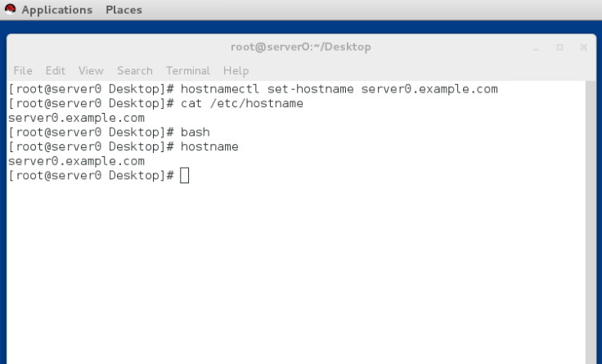Click the block cursor at the prompt
This screenshot has height=364, width=602.
[x=184, y=176]
